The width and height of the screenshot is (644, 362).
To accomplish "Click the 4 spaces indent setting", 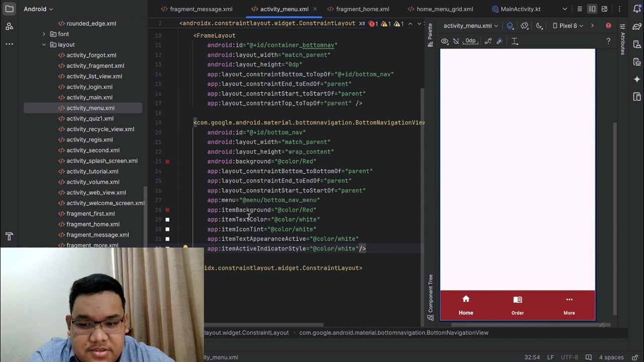I will 611,357.
